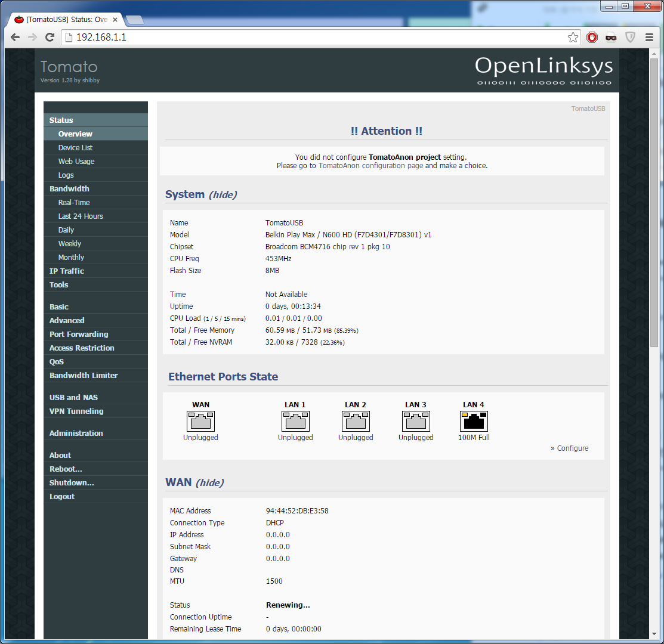Open Basic settings section
664x644 pixels.
[x=95, y=306]
